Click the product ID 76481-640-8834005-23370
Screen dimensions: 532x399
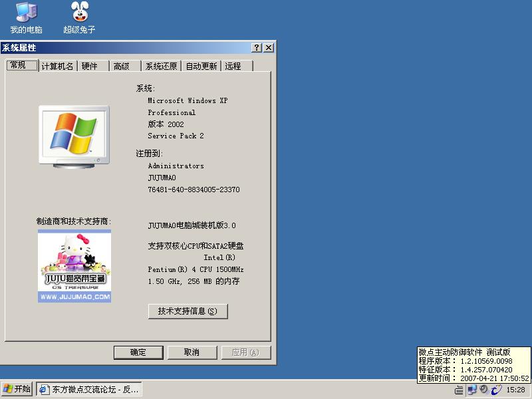point(194,190)
